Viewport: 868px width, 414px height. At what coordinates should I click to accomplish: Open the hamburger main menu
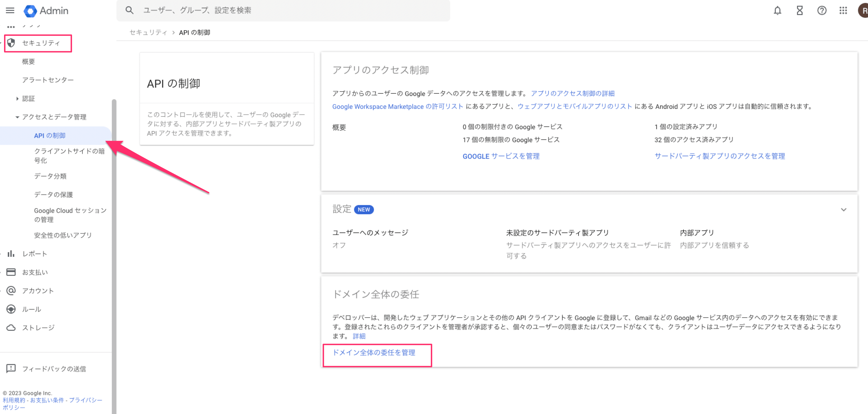[x=10, y=10]
